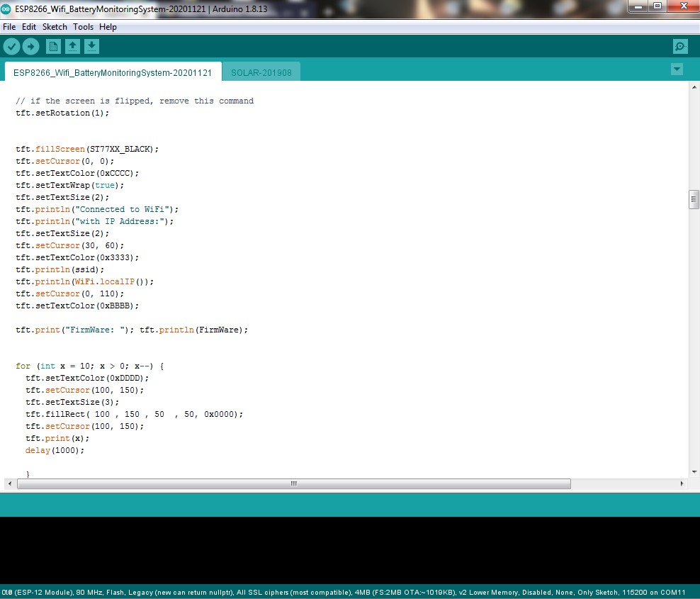This screenshot has height=599, width=700.
Task: Click the for loop header line
Action: 90,366
